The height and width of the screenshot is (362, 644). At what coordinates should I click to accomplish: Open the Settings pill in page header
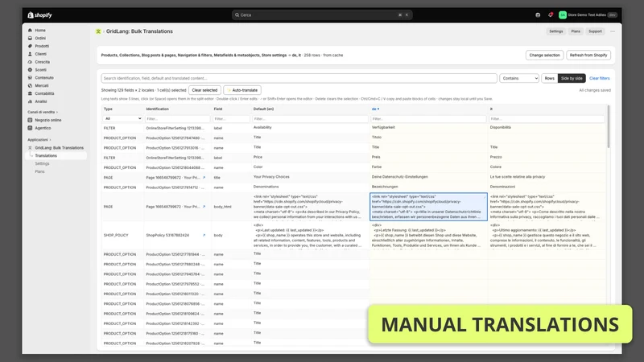pos(555,31)
